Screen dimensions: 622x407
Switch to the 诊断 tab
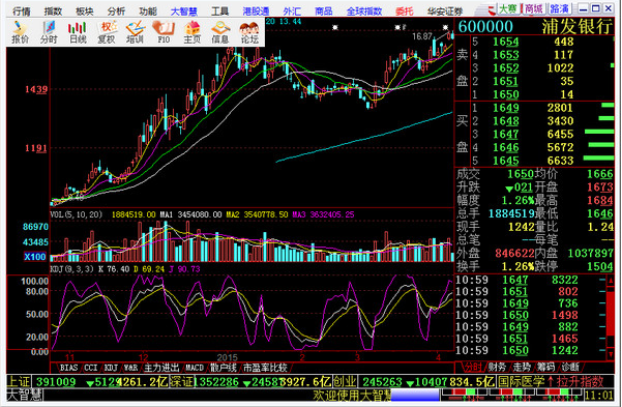click(570, 367)
